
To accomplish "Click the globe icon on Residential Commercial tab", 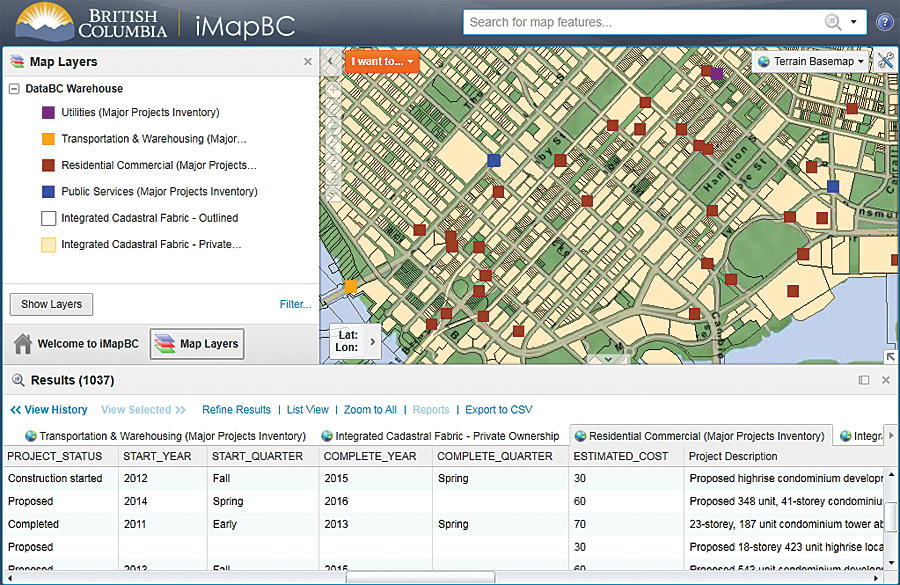I will (x=580, y=436).
